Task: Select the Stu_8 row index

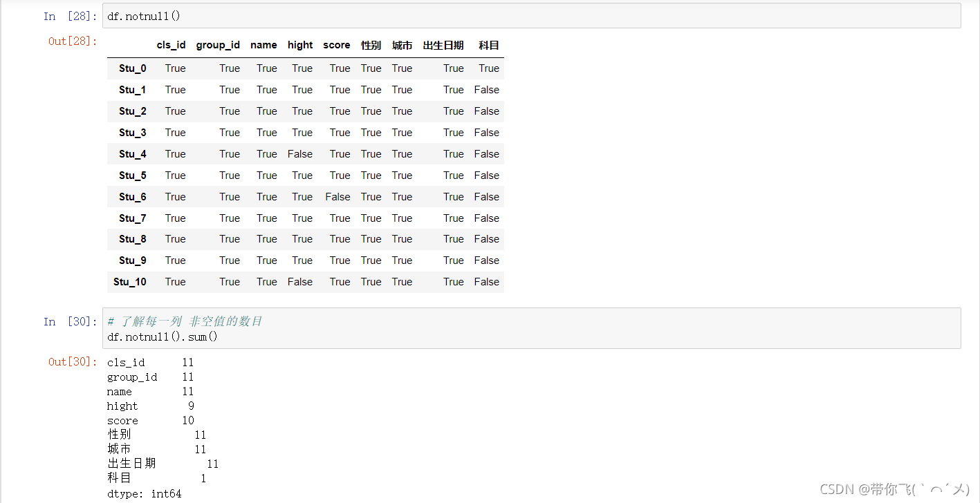Action: click(x=133, y=239)
